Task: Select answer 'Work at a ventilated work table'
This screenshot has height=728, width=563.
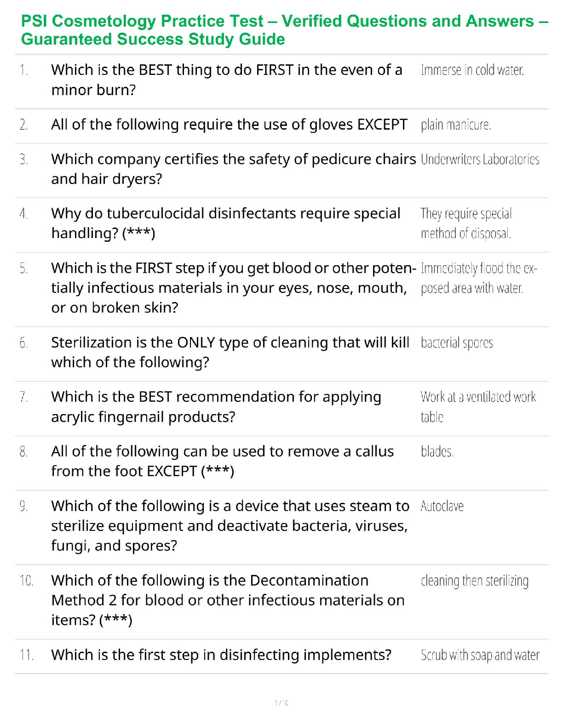Action: coord(478,407)
